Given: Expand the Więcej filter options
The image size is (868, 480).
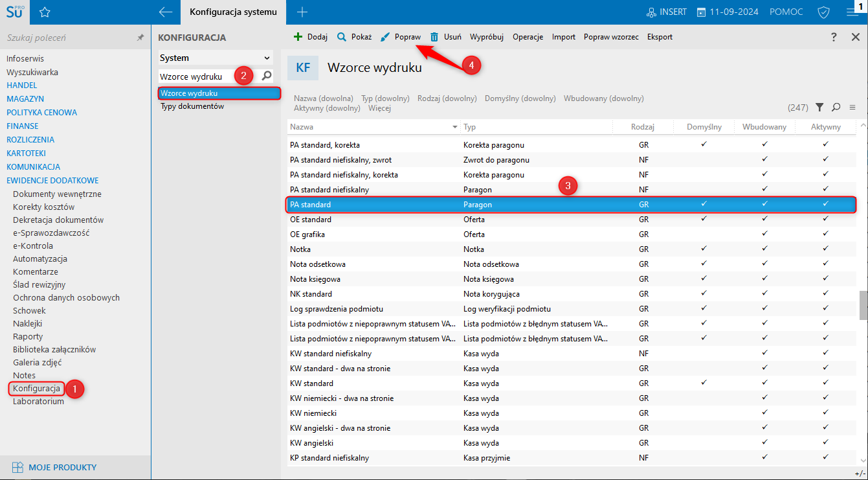Looking at the screenshot, I should click(379, 108).
